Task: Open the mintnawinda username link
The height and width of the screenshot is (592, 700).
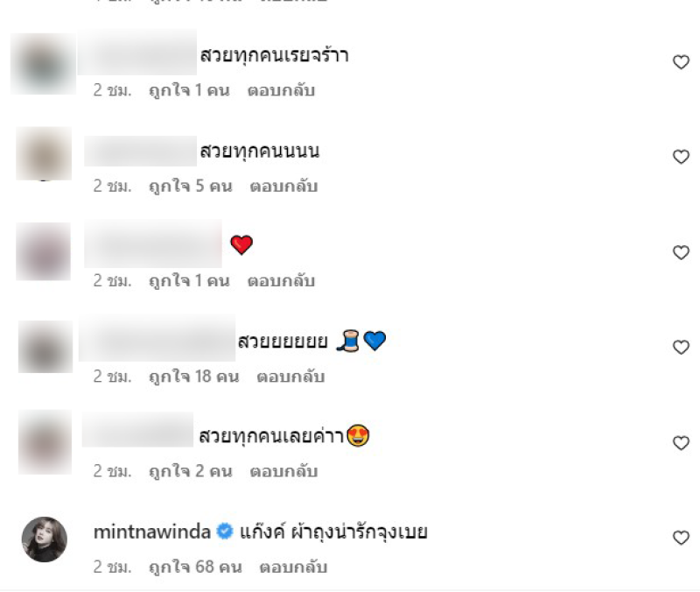Action: 151,532
